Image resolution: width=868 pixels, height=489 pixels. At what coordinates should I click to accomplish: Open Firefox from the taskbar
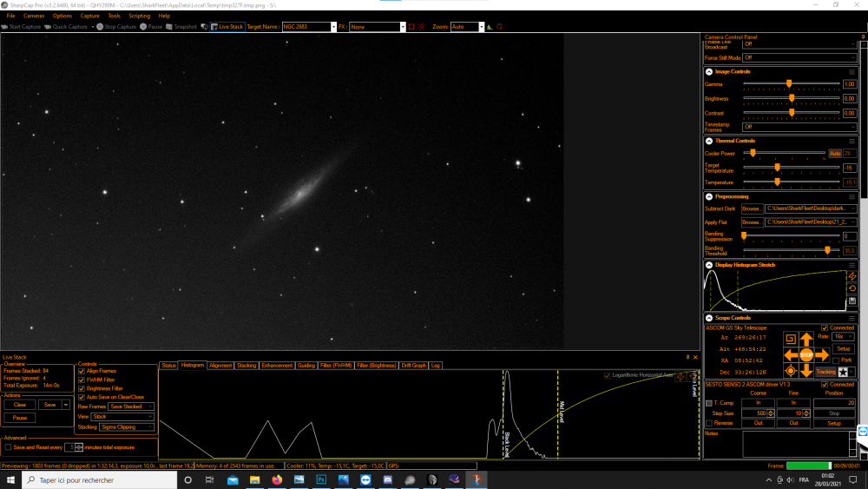coord(277,479)
